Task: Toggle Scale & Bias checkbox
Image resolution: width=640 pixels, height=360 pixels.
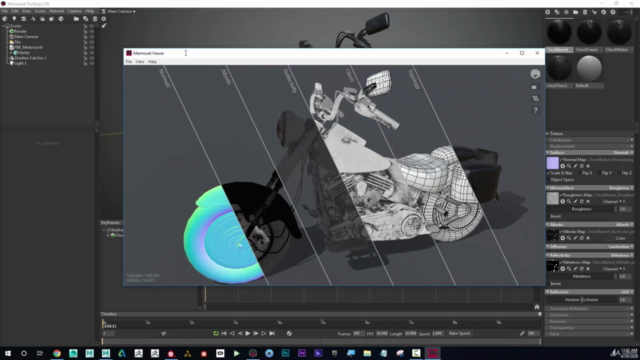Action: (x=548, y=173)
